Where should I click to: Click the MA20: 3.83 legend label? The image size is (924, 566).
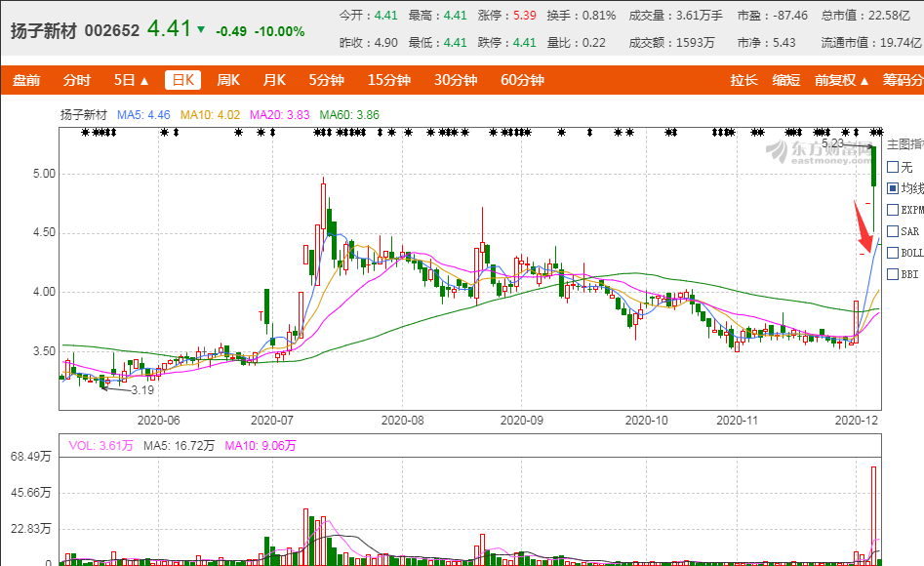pyautogui.click(x=279, y=115)
